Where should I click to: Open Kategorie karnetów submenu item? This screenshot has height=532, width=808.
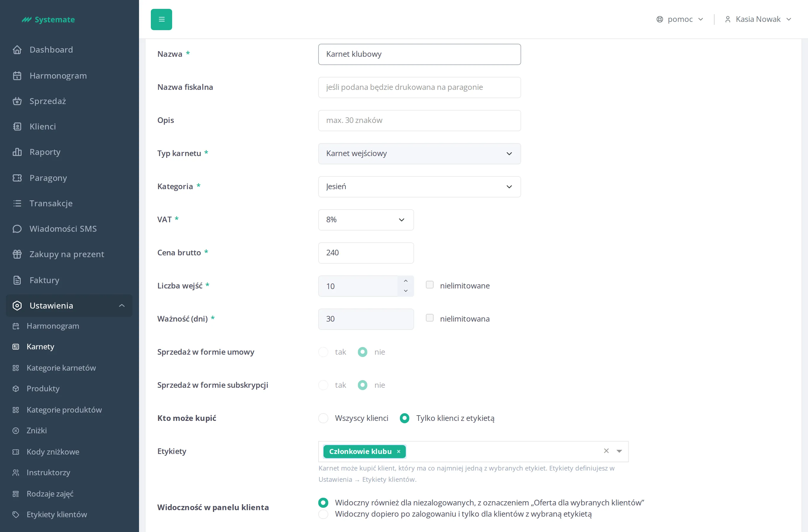pos(61,368)
